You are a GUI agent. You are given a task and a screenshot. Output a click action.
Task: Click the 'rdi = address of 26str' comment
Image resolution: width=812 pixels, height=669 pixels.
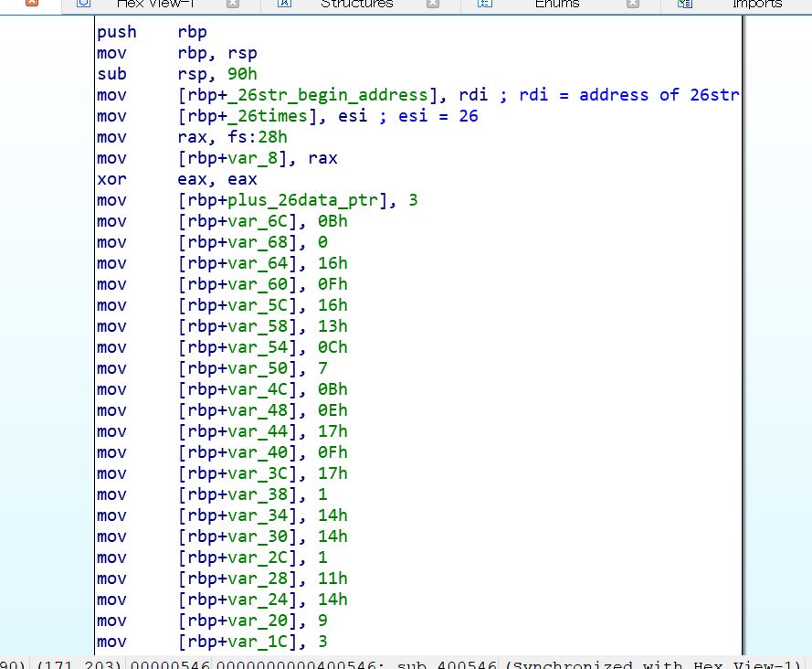(x=629, y=95)
